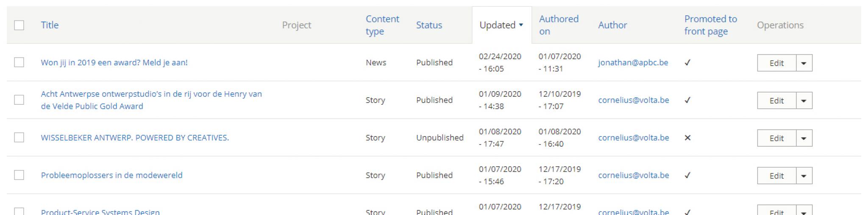Sort table by Title column
The height and width of the screenshot is (215, 868).
50,25
